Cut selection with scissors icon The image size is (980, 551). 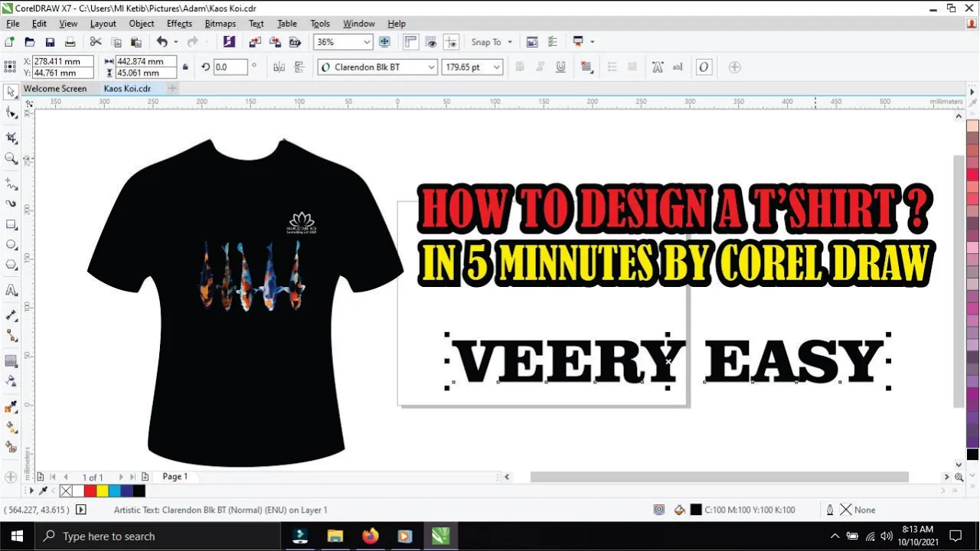pyautogui.click(x=96, y=42)
